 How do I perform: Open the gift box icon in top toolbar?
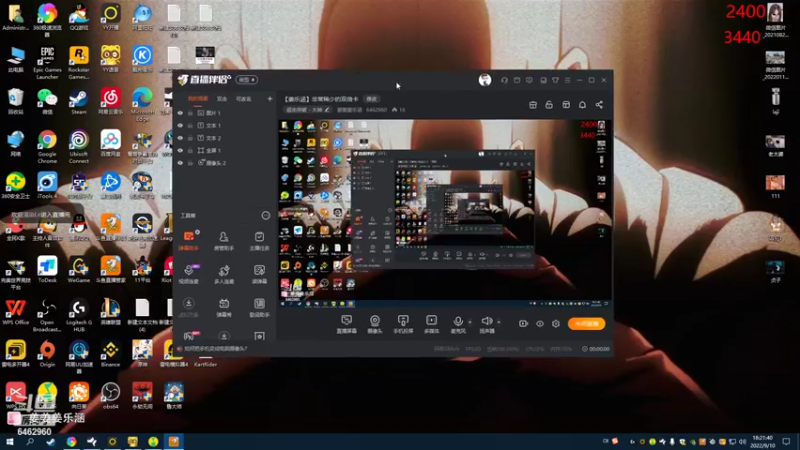[533, 105]
